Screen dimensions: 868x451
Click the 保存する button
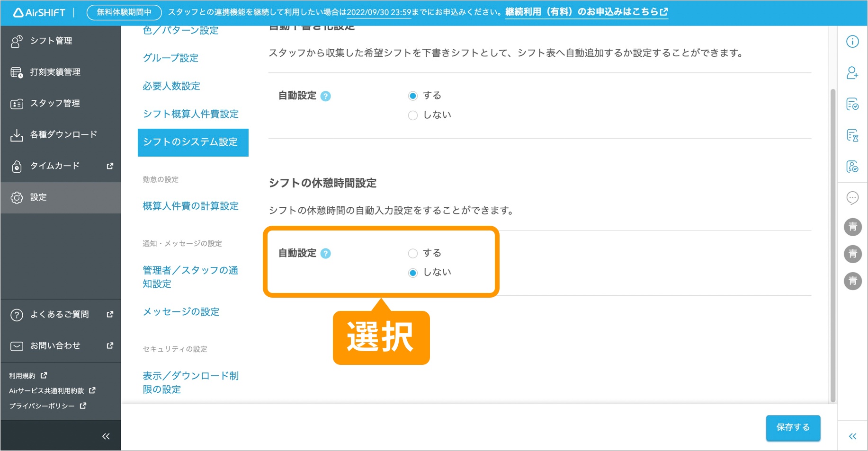coord(793,427)
